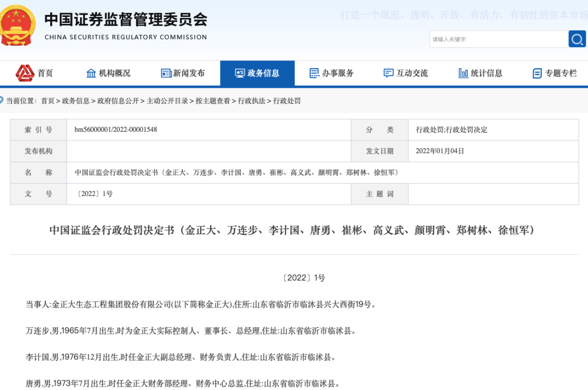Click the 文号 label cell
588x390 pixels.
[x=39, y=194]
